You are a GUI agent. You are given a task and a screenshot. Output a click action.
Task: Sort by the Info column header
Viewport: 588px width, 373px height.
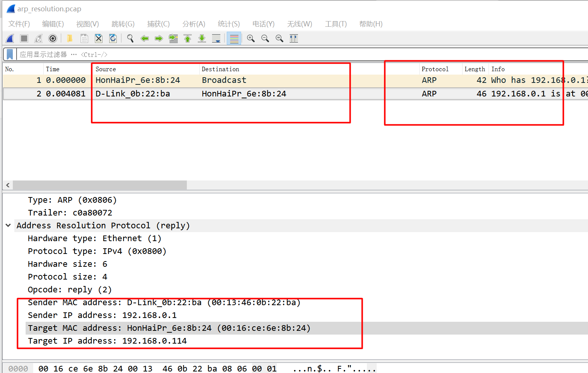539,69
